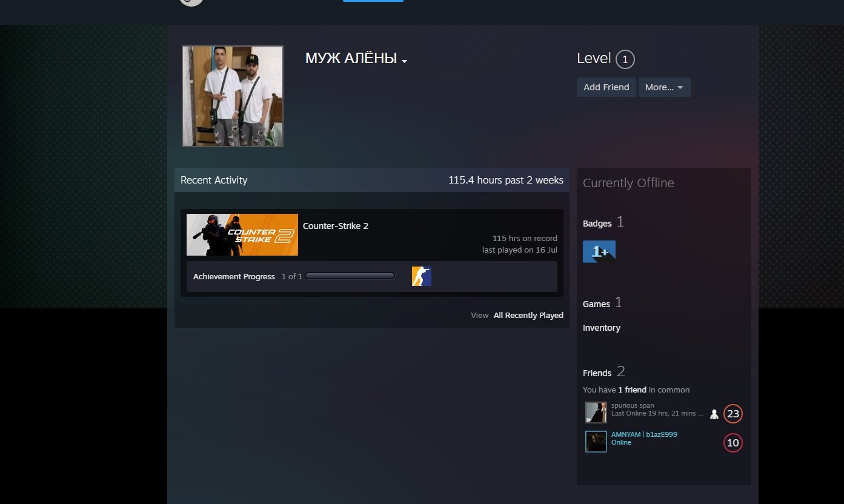Open the More... dropdown
The width and height of the screenshot is (844, 504).
[664, 87]
